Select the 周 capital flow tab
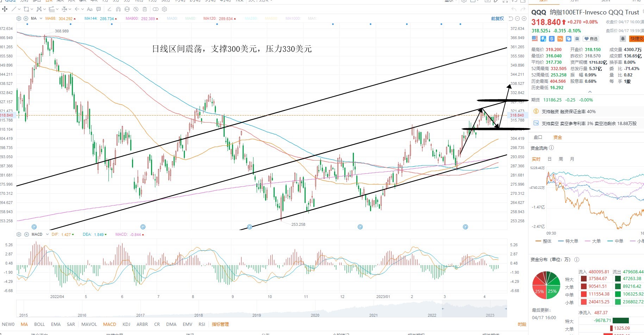 [x=561, y=159]
